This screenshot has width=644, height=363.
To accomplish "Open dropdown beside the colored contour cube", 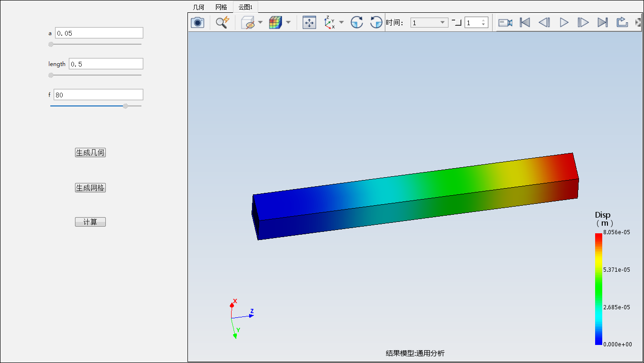I will 288,22.
